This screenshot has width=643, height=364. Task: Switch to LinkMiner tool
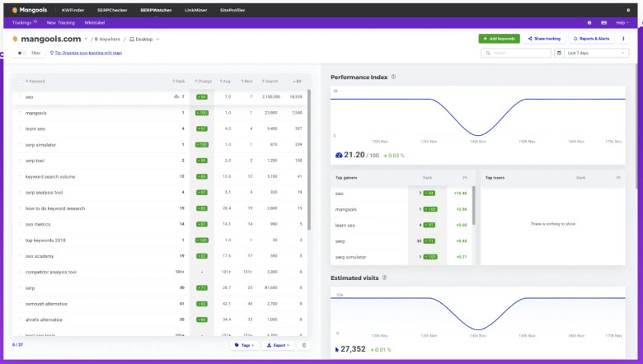(x=195, y=10)
